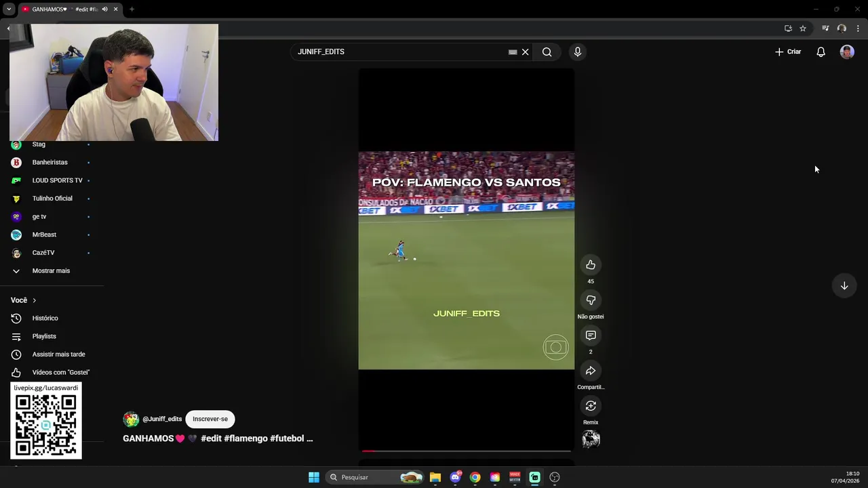Switch to Chrome in the taskbar
Screen dimensions: 868x488
point(475,477)
